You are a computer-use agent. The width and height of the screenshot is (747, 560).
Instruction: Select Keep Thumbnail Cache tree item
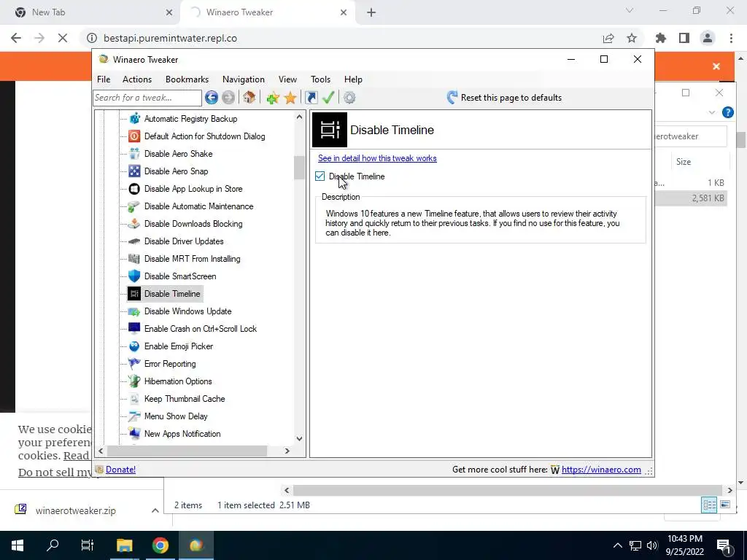pyautogui.click(x=185, y=399)
